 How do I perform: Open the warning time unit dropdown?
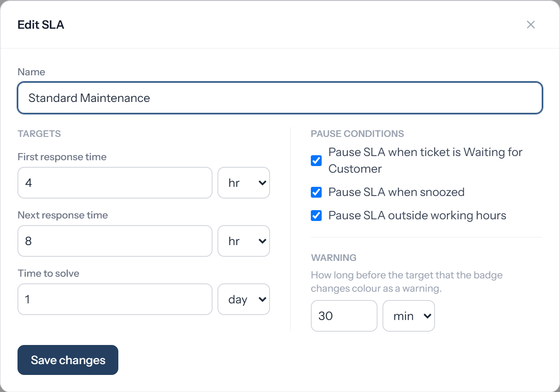[x=409, y=316]
